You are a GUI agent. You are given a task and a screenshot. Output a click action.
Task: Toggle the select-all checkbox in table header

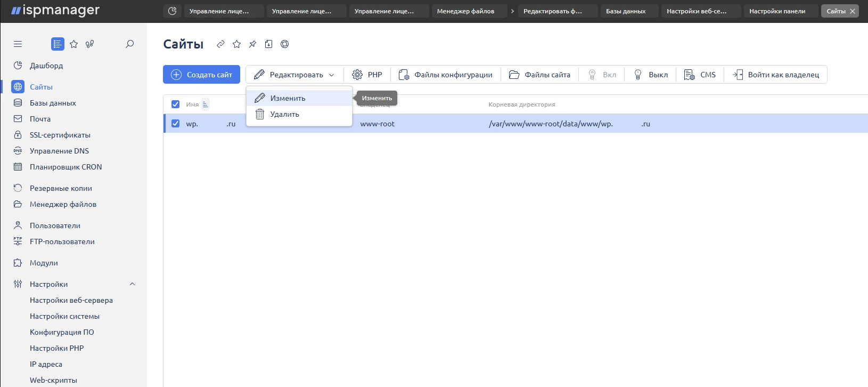point(175,104)
